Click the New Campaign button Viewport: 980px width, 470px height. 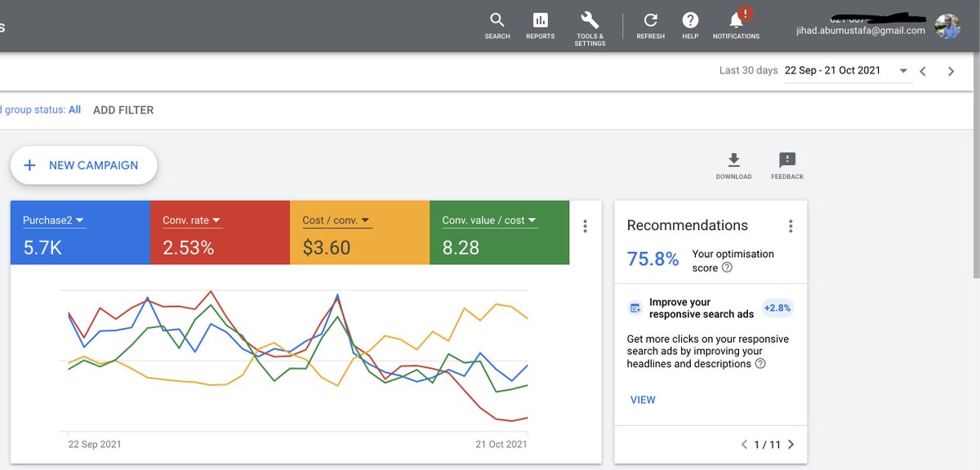tap(83, 165)
